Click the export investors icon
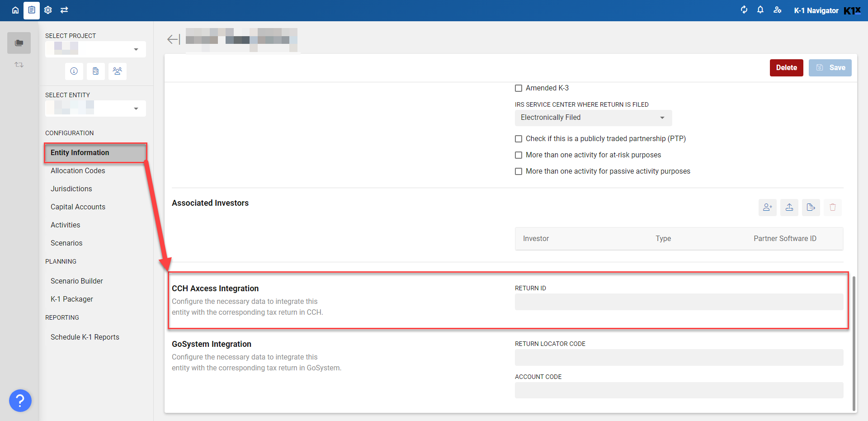 tap(811, 208)
